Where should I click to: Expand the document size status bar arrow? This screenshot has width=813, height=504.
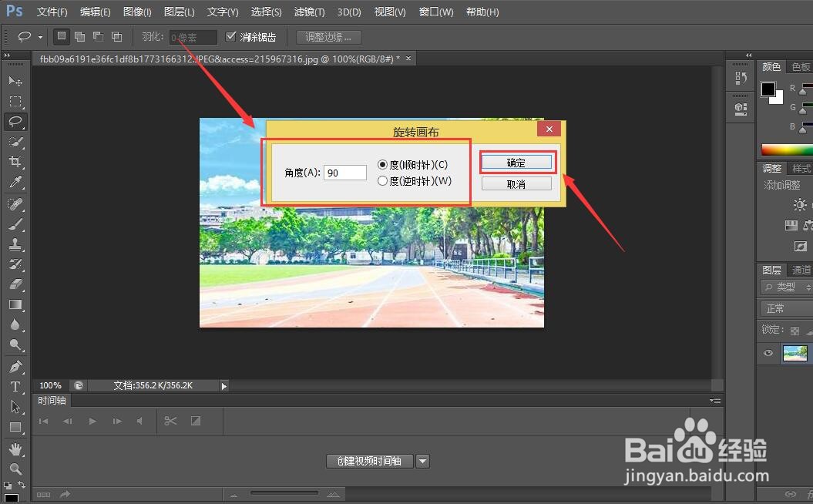click(223, 385)
